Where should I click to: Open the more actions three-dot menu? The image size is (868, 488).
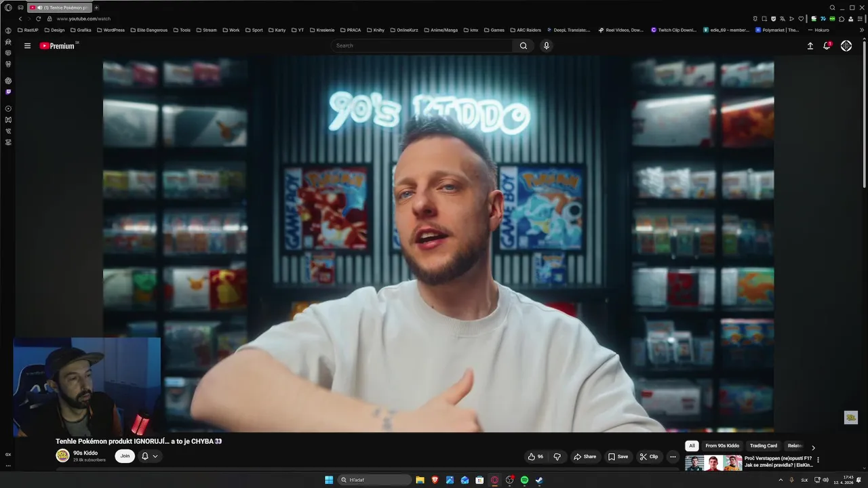coord(673,457)
